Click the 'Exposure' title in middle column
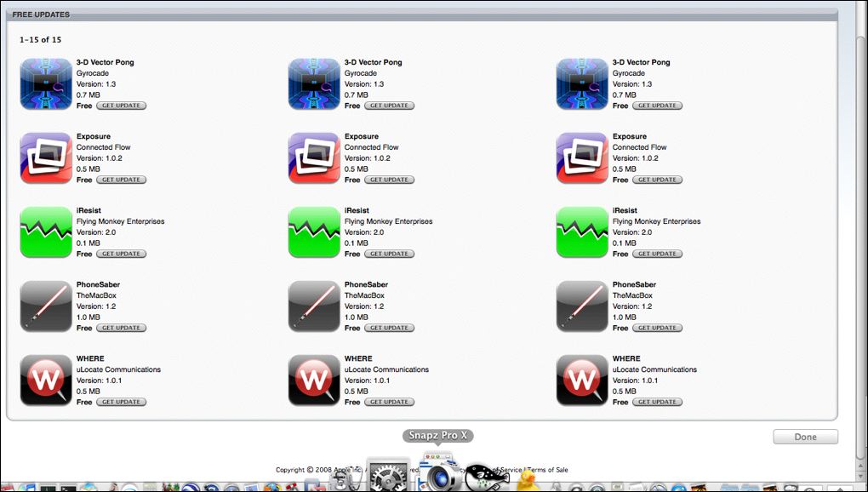Image resolution: width=868 pixels, height=492 pixels. coord(362,137)
